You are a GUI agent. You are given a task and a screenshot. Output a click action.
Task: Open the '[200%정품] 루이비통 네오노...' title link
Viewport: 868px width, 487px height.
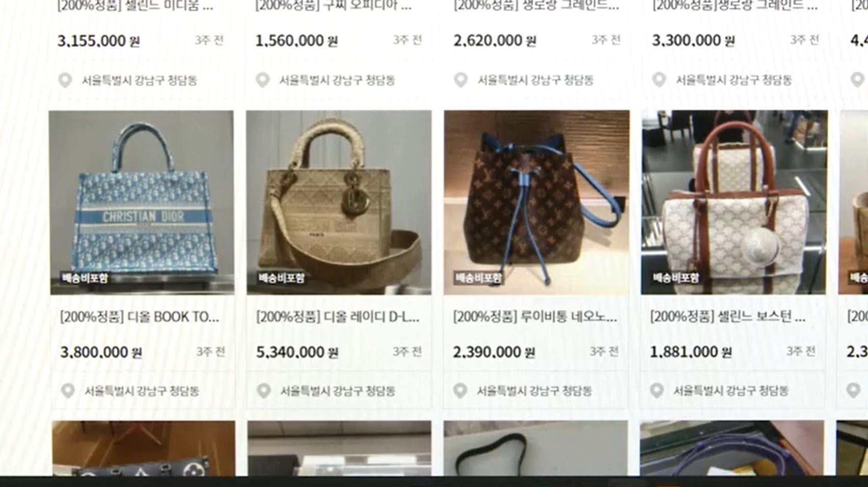pyautogui.click(x=535, y=317)
